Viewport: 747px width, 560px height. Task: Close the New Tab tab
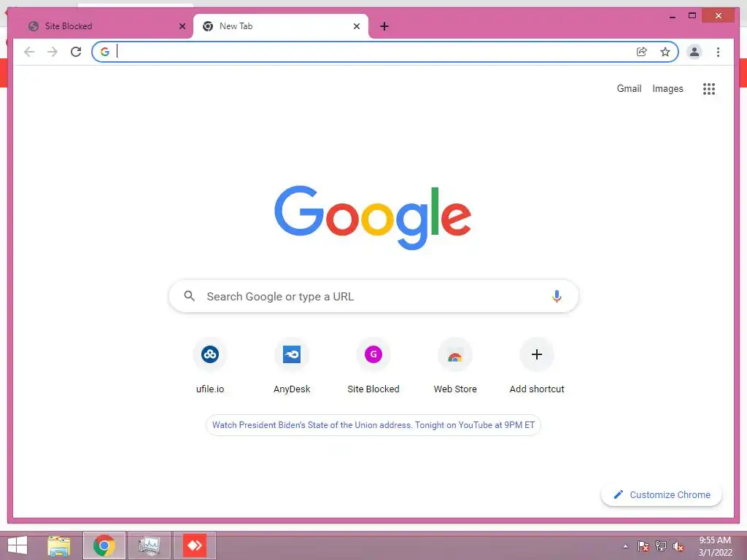(356, 26)
